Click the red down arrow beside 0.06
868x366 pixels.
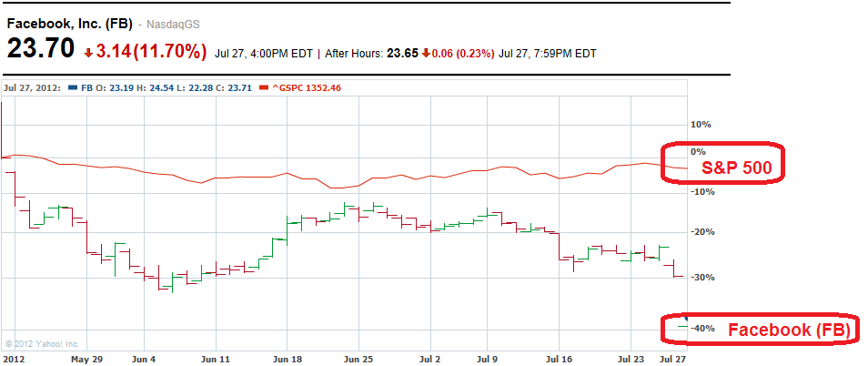(x=425, y=54)
